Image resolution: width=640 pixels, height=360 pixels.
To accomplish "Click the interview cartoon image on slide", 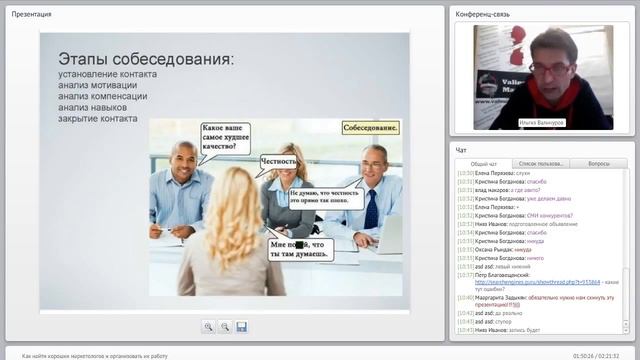I will 276,207.
